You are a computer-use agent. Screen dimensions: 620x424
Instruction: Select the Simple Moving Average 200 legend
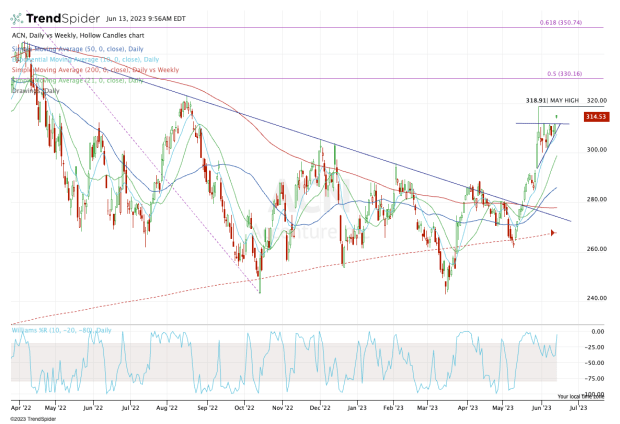(95, 70)
